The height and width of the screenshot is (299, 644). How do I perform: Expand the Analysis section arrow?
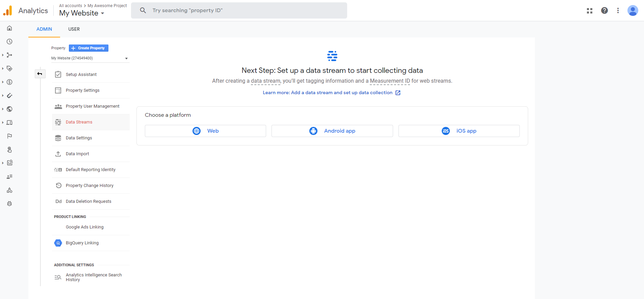3,163
